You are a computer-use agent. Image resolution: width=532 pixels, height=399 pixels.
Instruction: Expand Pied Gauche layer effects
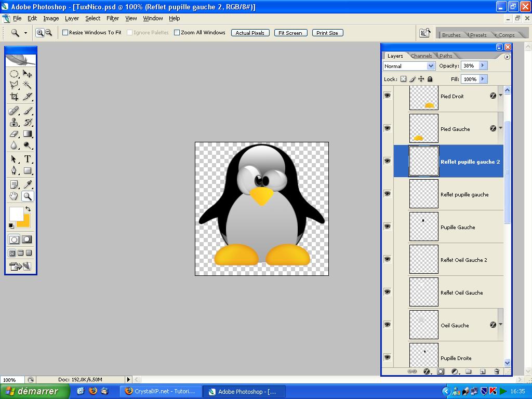500,128
